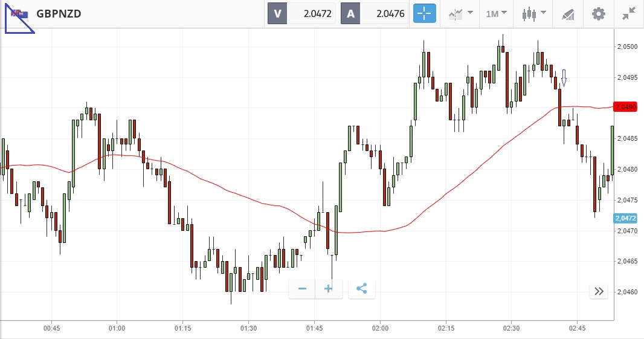Zoom in with the plus button
The image size is (644, 339).
(329, 289)
